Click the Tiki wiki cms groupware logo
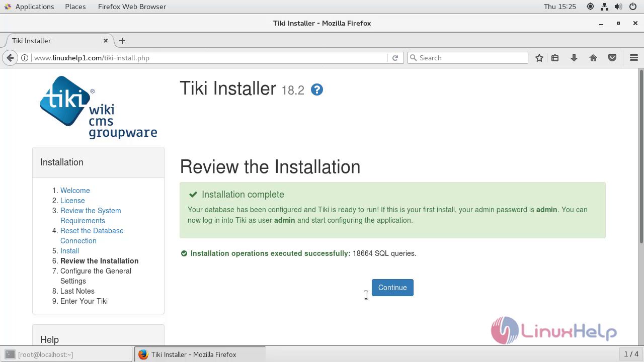The image size is (644, 362). [98, 107]
